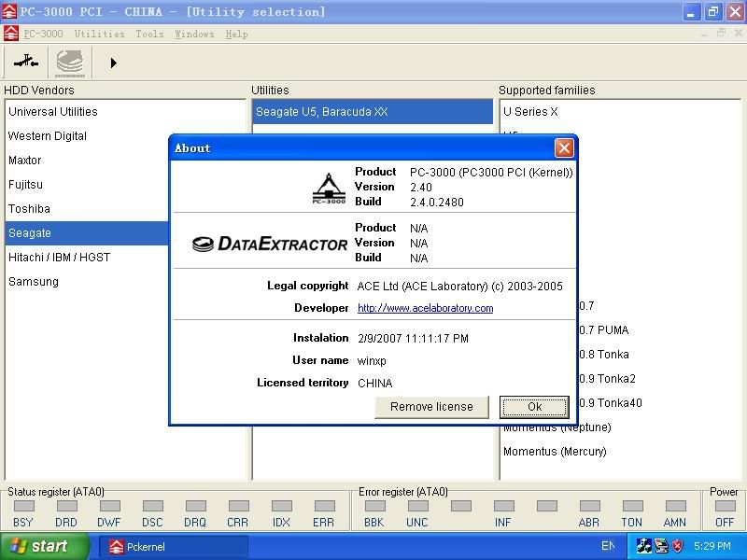Click the licensed territory value CHINA
The height and width of the screenshot is (560, 747).
pyautogui.click(x=375, y=384)
